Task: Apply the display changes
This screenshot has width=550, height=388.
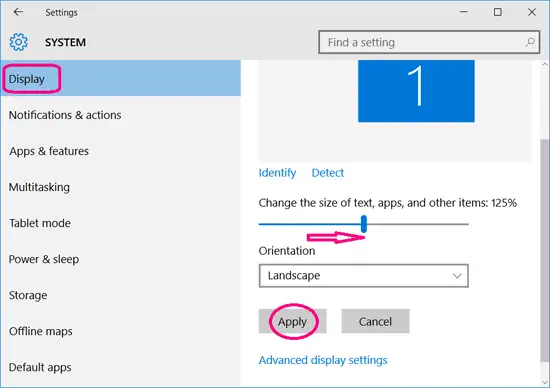Action: tap(293, 321)
